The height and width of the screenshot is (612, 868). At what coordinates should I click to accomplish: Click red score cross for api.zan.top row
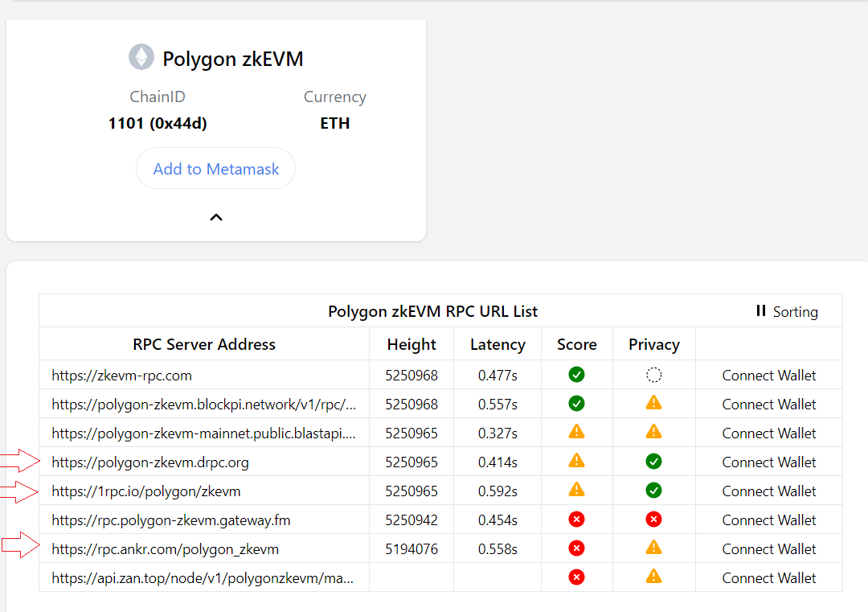[x=576, y=577]
